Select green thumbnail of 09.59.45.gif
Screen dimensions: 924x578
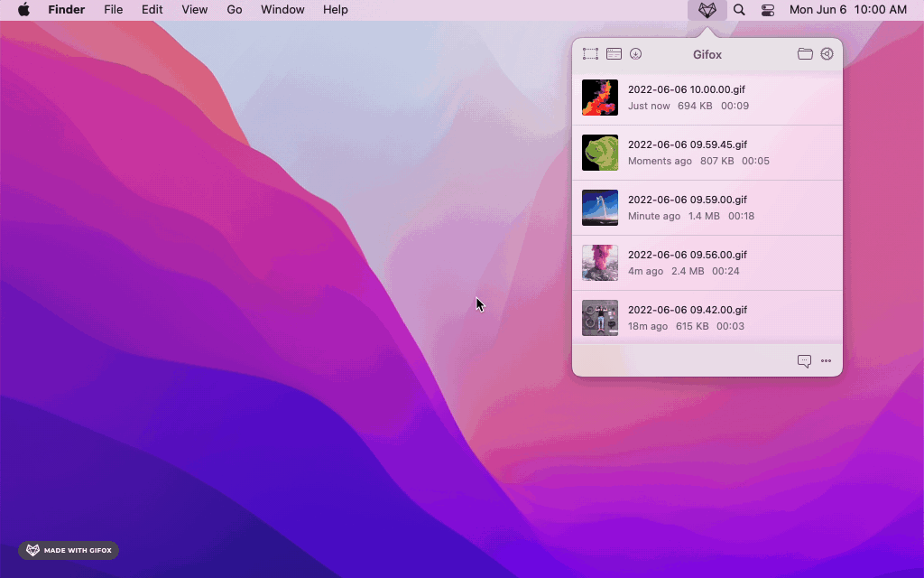[600, 153]
